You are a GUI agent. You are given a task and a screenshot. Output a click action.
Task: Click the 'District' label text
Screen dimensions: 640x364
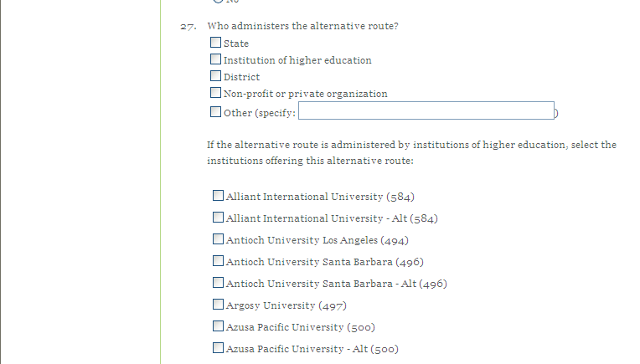(x=241, y=77)
